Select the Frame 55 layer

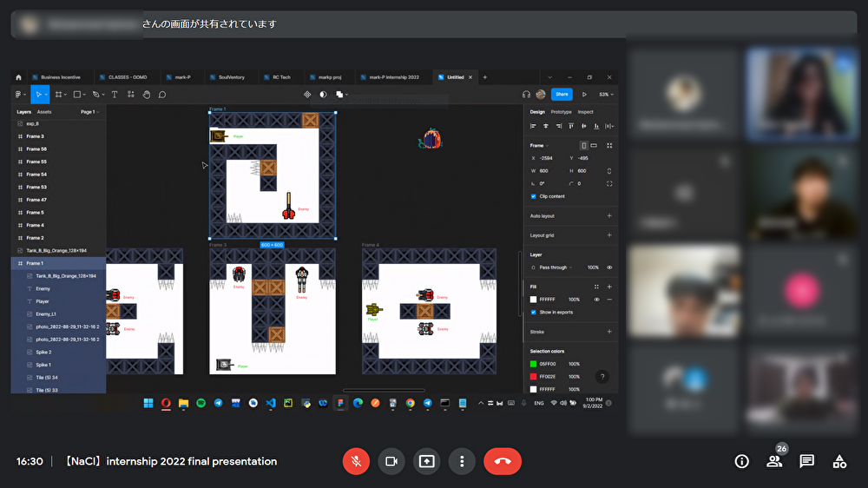click(36, 162)
